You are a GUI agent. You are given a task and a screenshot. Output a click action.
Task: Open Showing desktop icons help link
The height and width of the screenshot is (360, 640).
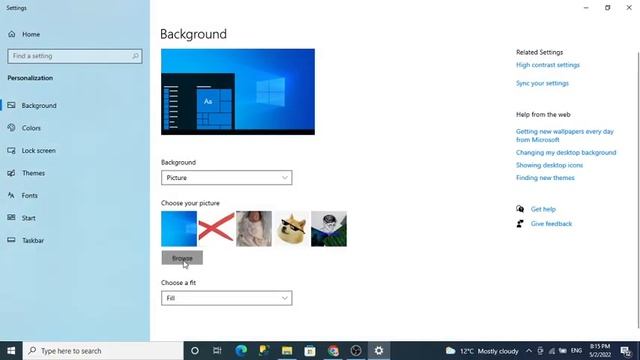tap(549, 165)
